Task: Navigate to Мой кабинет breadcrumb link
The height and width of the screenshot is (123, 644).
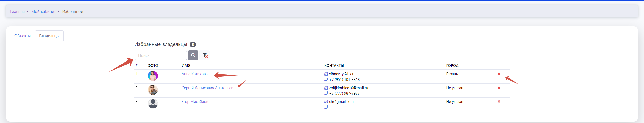Action: coord(44,12)
